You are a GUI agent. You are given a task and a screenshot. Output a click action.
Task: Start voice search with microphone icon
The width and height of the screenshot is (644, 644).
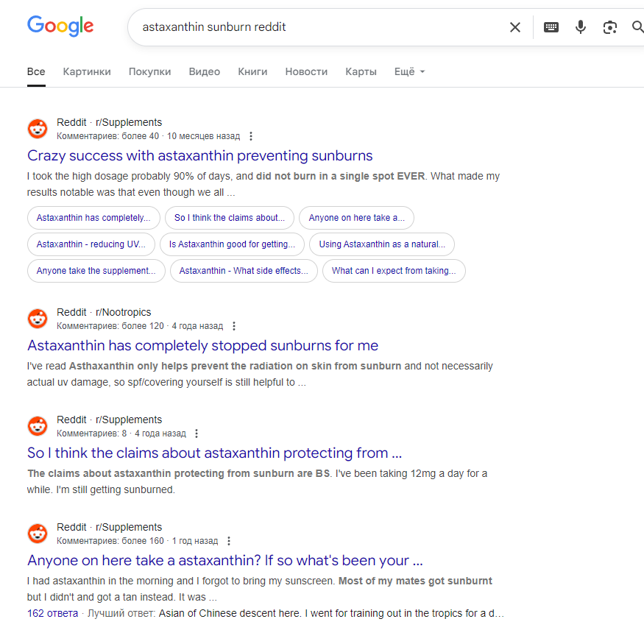[x=581, y=27]
